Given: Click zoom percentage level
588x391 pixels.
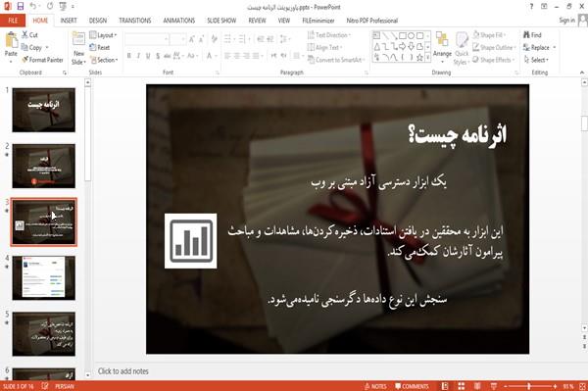Looking at the screenshot, I should tap(568, 386).
